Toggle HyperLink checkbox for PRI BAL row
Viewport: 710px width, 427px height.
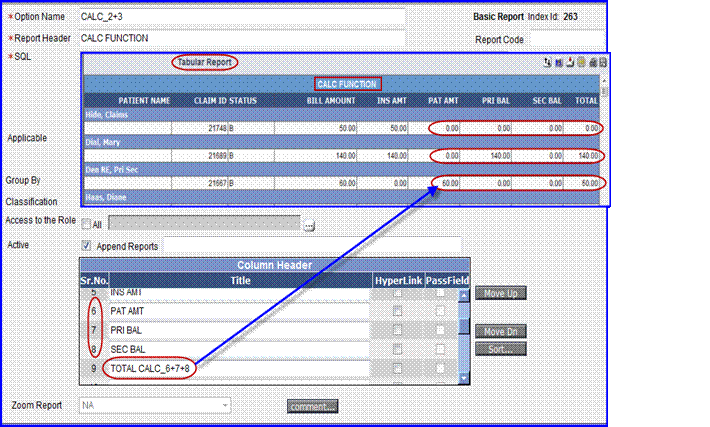397,330
